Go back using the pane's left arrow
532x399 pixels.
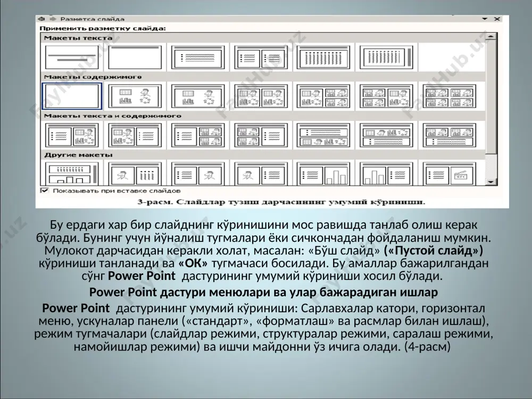coord(41,19)
